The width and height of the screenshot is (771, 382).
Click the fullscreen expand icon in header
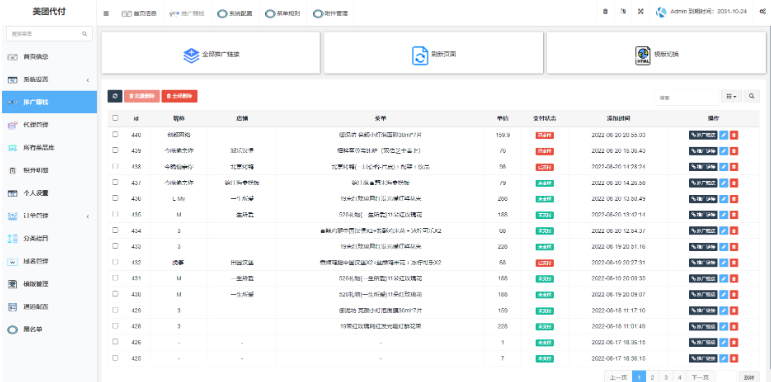[641, 11]
